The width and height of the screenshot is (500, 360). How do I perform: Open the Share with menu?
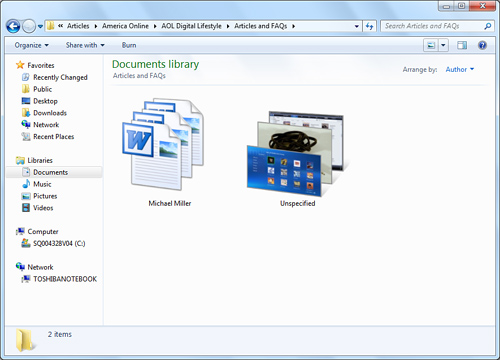[85, 45]
